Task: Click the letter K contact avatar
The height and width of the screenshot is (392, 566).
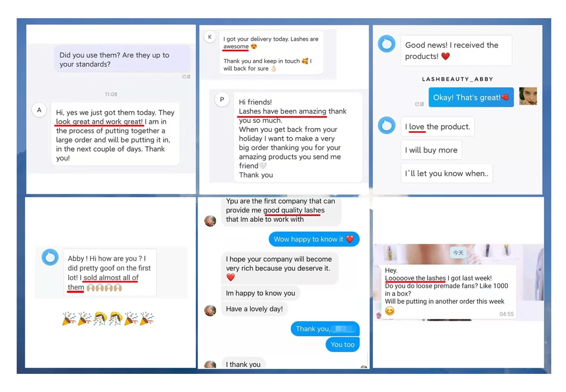Action: (x=210, y=37)
